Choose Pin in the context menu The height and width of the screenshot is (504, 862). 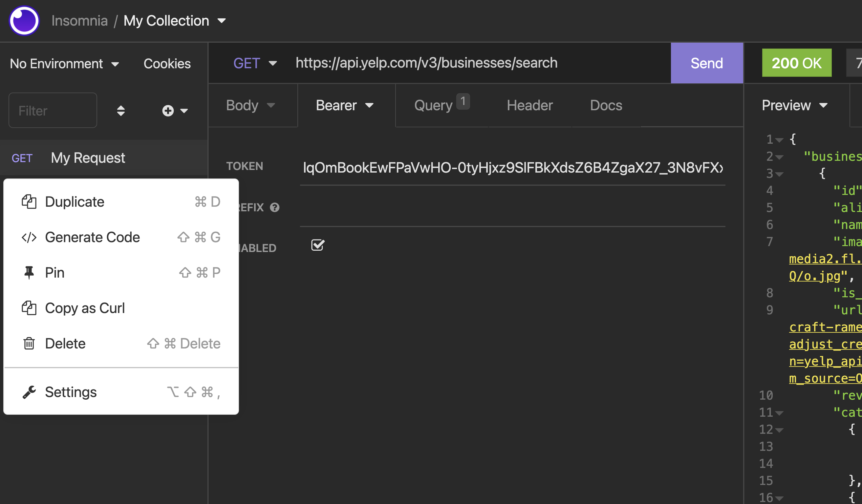point(121,273)
